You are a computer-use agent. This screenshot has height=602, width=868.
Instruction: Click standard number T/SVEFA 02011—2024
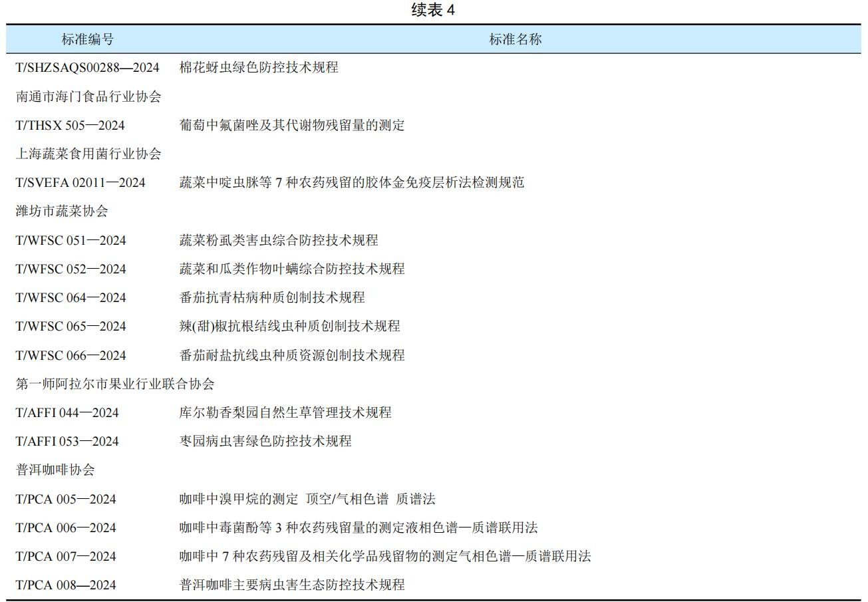point(80,183)
